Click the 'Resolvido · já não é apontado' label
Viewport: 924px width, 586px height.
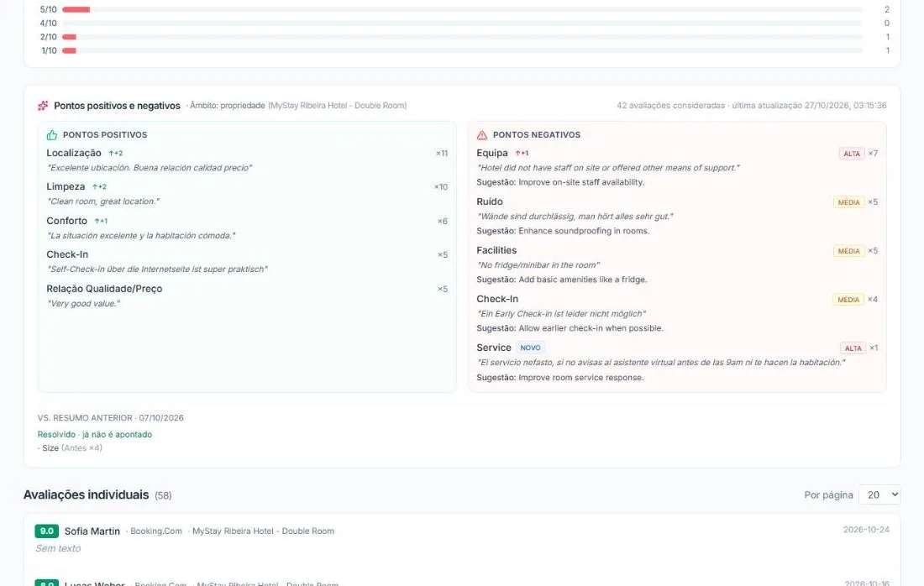(95, 434)
